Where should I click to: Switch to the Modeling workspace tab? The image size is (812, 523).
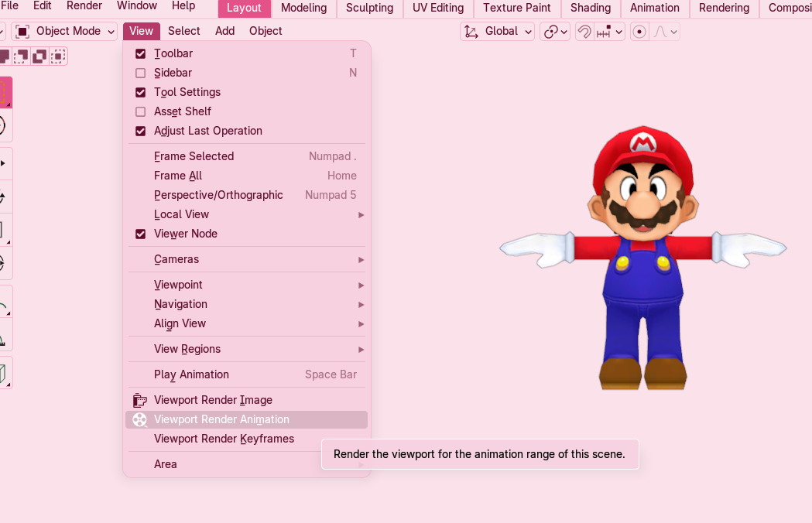click(x=304, y=9)
